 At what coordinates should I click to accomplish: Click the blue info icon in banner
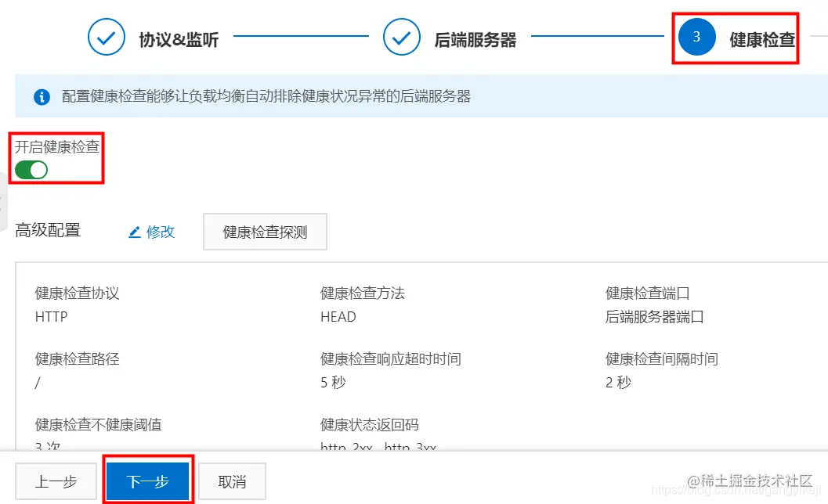click(x=42, y=96)
